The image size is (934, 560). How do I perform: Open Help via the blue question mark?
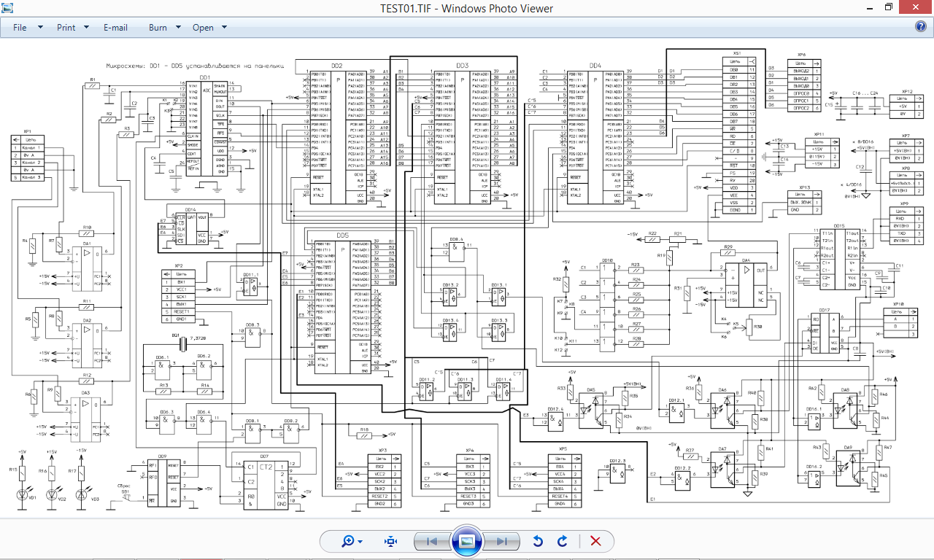(921, 27)
